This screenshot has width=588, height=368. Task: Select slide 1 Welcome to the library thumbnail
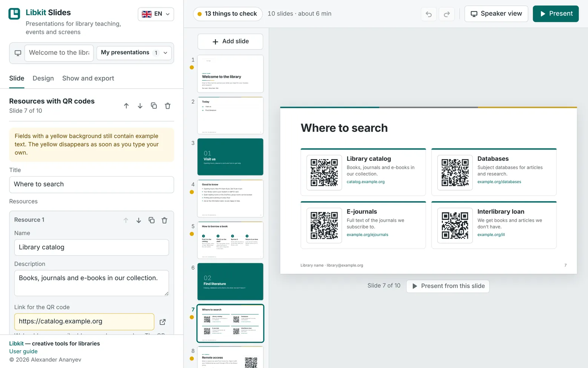230,74
